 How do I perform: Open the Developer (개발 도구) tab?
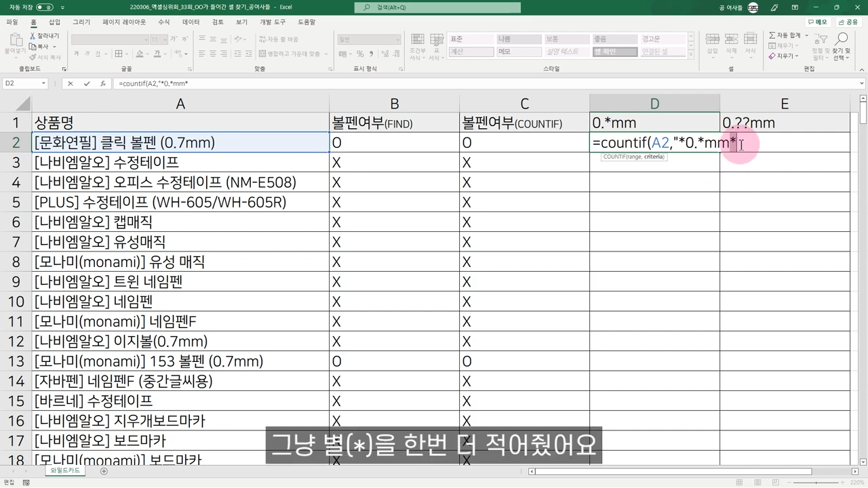(273, 22)
